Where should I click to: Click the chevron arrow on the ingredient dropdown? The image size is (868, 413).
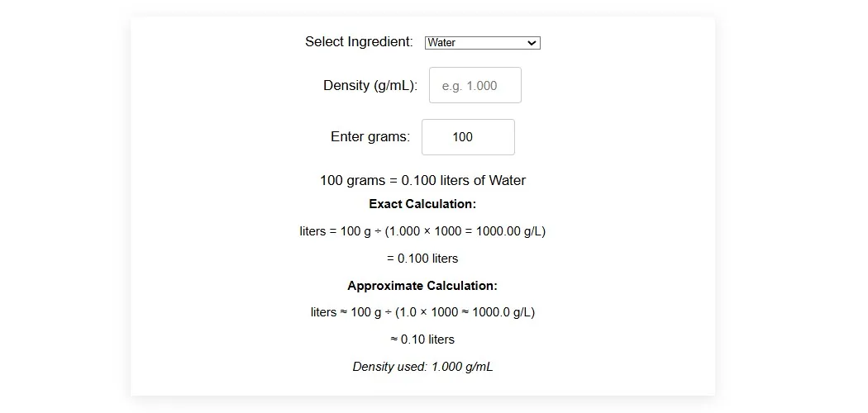[532, 43]
